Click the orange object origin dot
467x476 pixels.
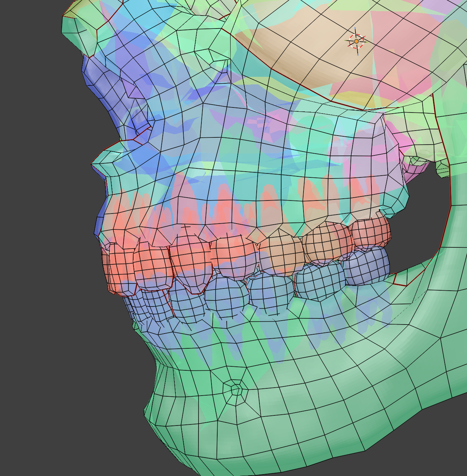[357, 41]
